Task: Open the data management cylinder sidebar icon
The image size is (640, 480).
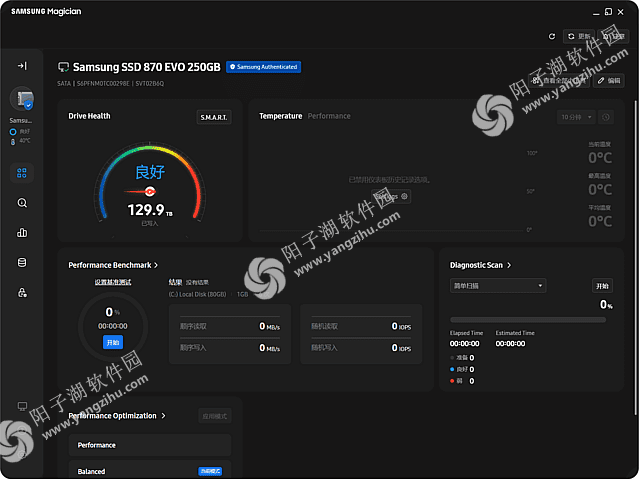Action: (22, 262)
